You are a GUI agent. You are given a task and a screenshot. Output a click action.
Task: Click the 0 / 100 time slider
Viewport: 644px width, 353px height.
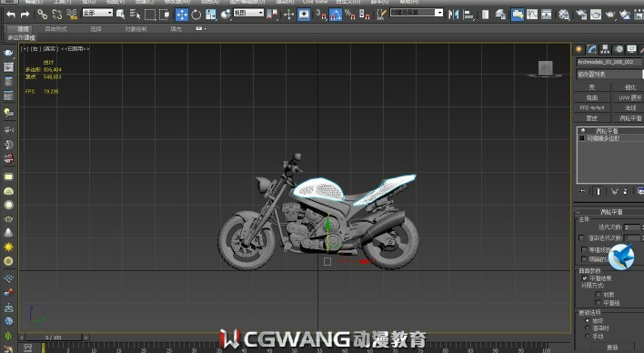pos(54,338)
